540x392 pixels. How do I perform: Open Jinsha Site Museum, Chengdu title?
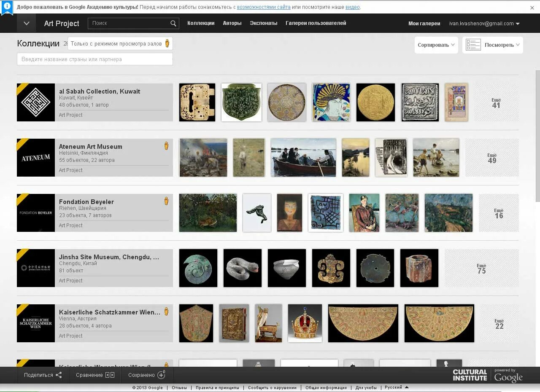[x=109, y=257]
